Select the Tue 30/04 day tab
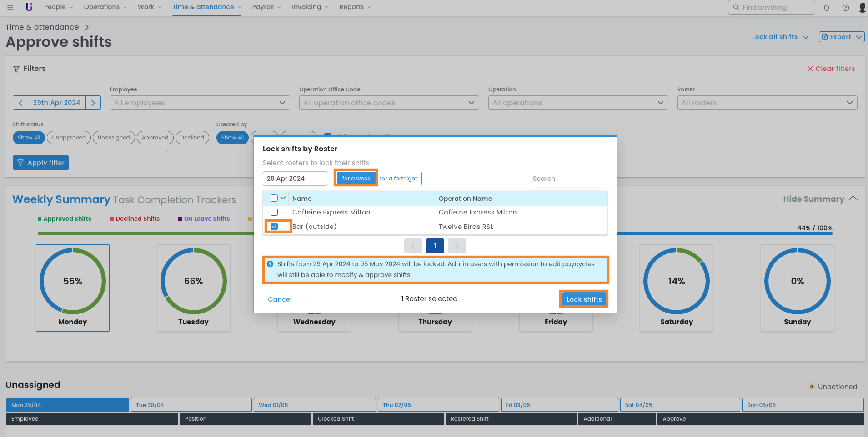Image resolution: width=868 pixels, height=437 pixels. (191, 405)
